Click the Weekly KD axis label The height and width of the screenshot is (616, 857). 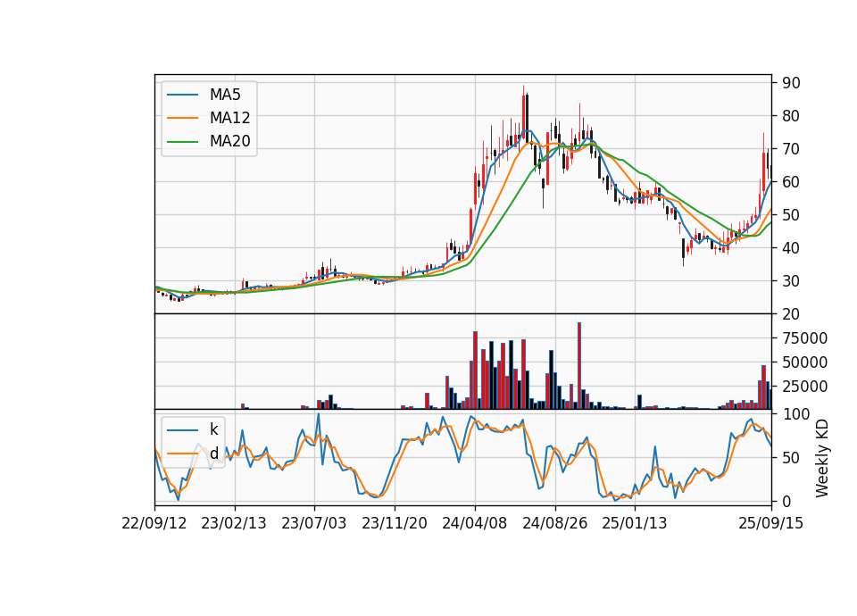tap(822, 458)
